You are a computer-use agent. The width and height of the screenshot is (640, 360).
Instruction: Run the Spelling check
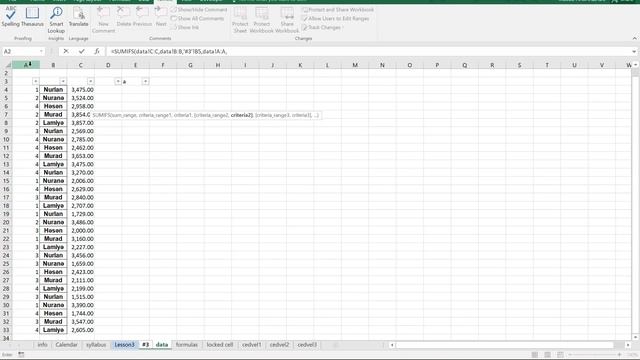pyautogui.click(x=10, y=17)
